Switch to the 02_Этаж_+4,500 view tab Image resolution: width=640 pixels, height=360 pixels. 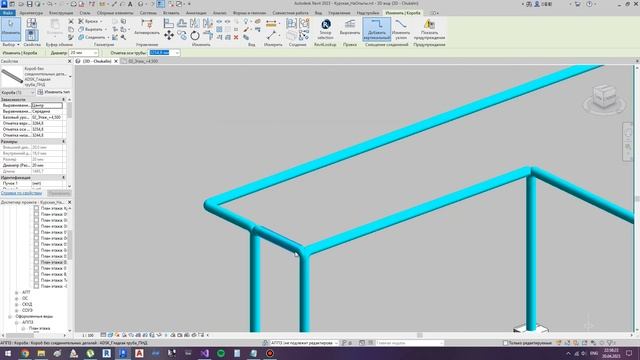[x=143, y=61]
